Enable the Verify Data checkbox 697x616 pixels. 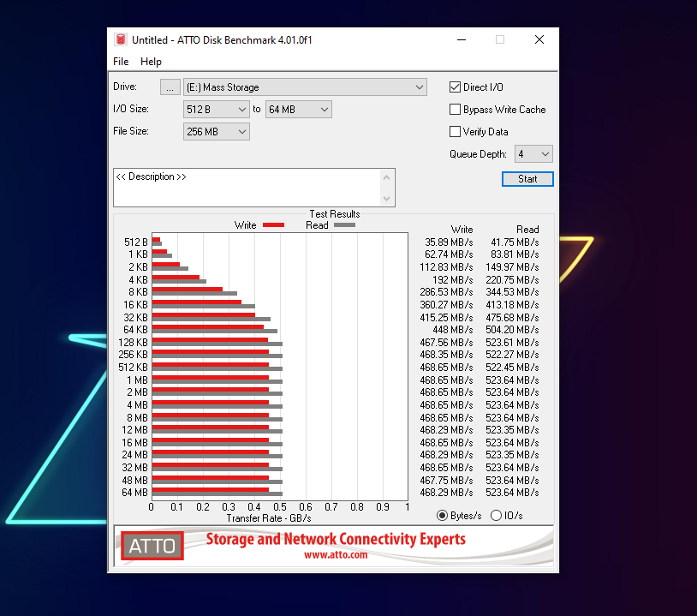tap(455, 132)
